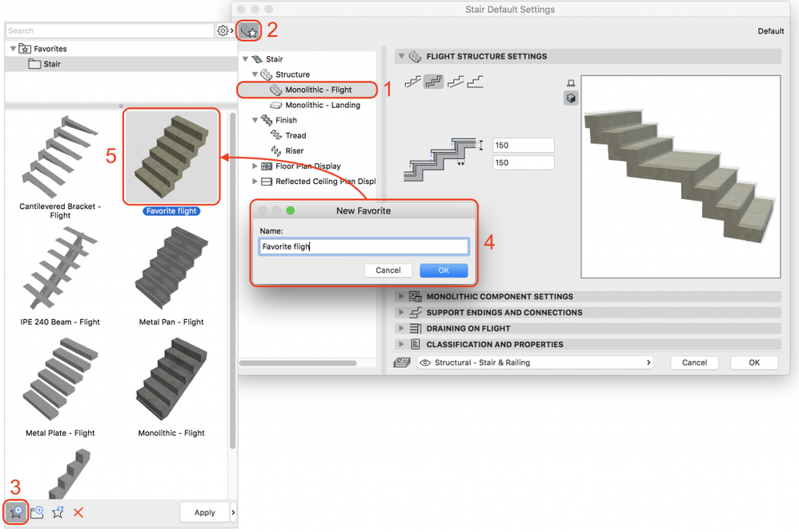Select IPE 240 Beam - Flight thumbnail
This screenshot has width=799, height=532.
tap(60, 269)
